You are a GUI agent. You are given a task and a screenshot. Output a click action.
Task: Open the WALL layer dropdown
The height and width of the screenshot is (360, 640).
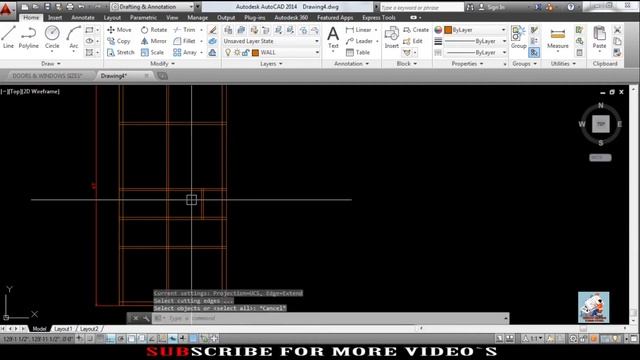(x=271, y=53)
